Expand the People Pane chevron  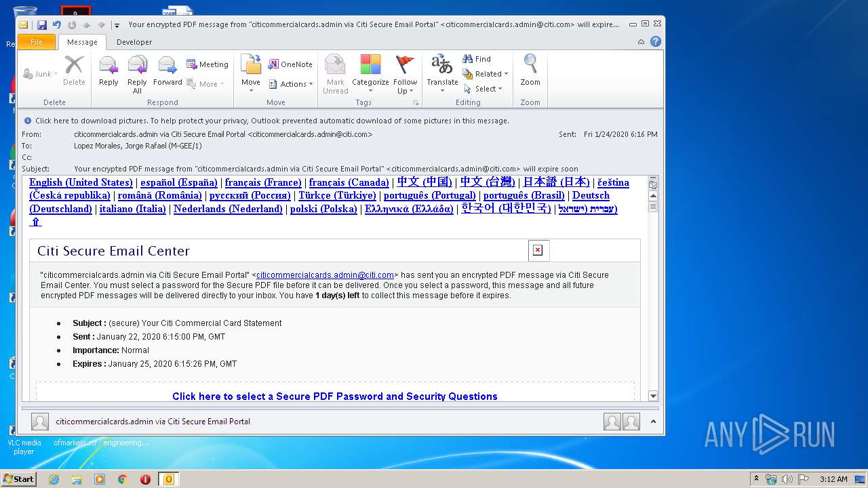653,422
